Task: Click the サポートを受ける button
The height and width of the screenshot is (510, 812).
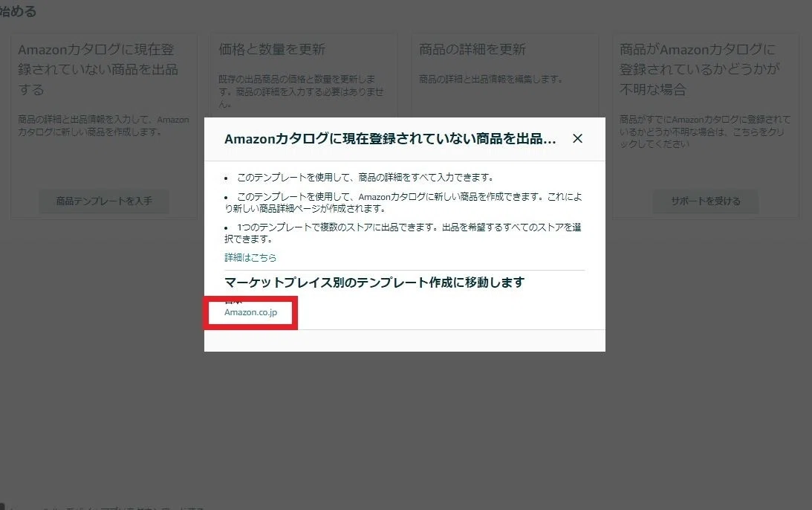Action: click(x=705, y=201)
